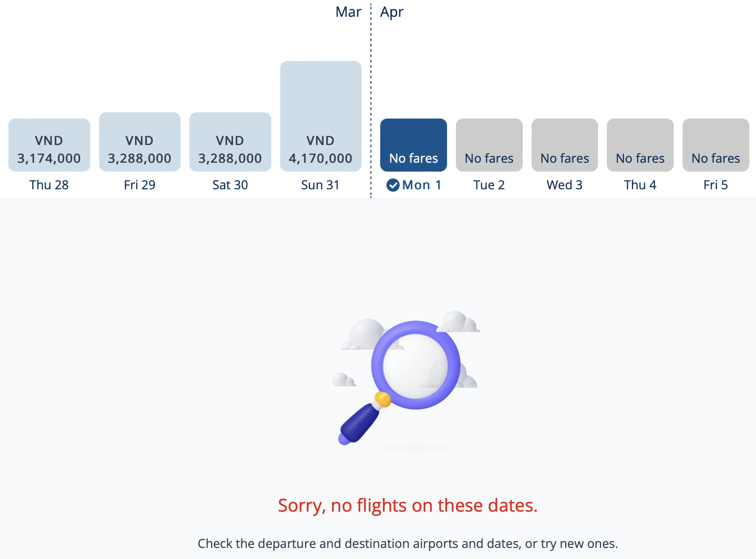Click the Mon 1 date label text
Viewport: 756px width, 559px height.
[x=421, y=185]
